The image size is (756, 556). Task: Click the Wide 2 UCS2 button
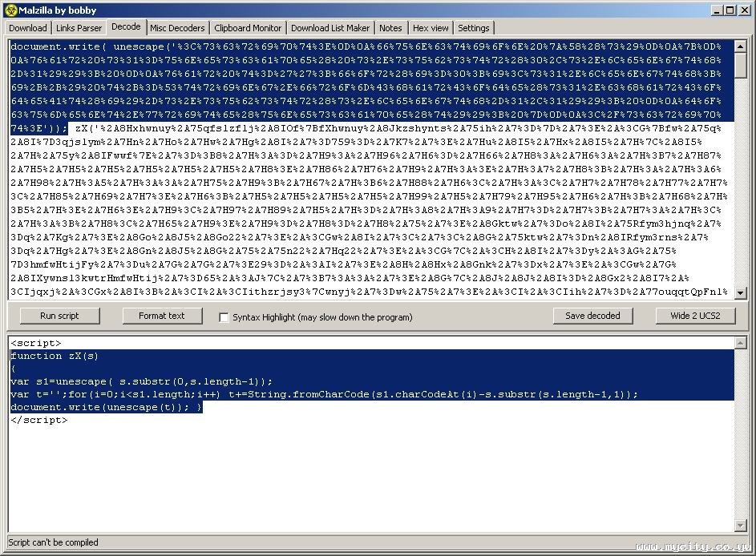click(695, 316)
